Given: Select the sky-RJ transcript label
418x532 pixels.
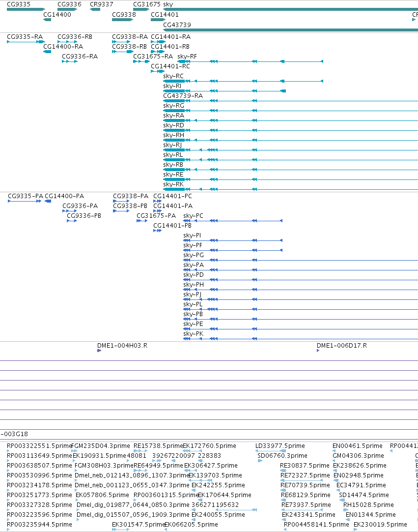Looking at the screenshot, I should coord(172,145).
